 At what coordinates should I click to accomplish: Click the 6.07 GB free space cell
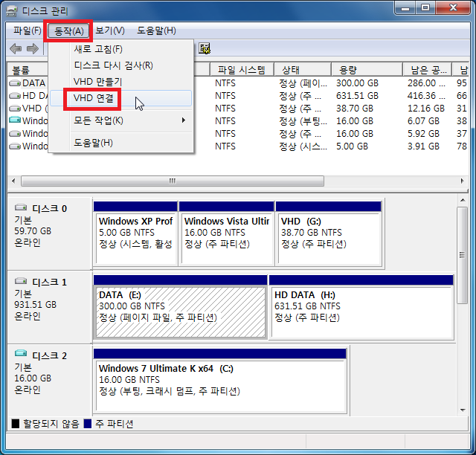[x=423, y=121]
